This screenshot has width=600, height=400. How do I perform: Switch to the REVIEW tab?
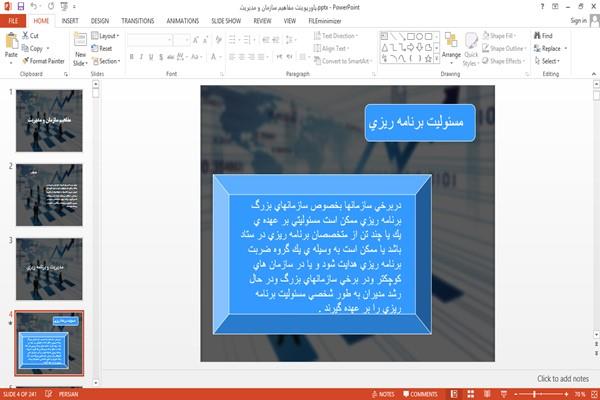262,21
